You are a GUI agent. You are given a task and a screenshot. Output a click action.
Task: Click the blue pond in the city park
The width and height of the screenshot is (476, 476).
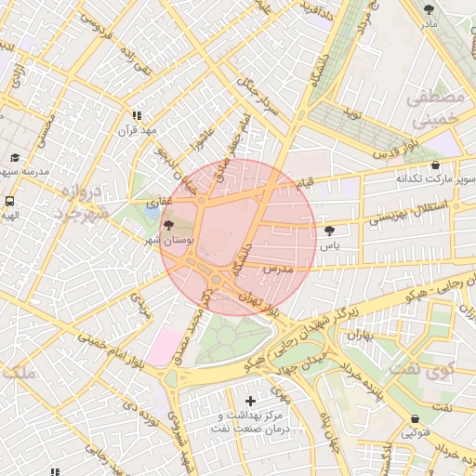[x=152, y=212]
